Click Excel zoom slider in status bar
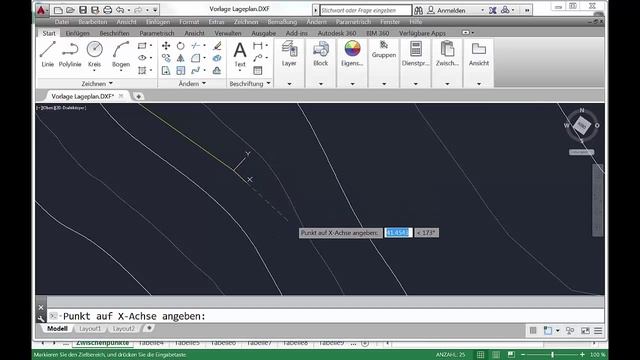 (x=552, y=355)
